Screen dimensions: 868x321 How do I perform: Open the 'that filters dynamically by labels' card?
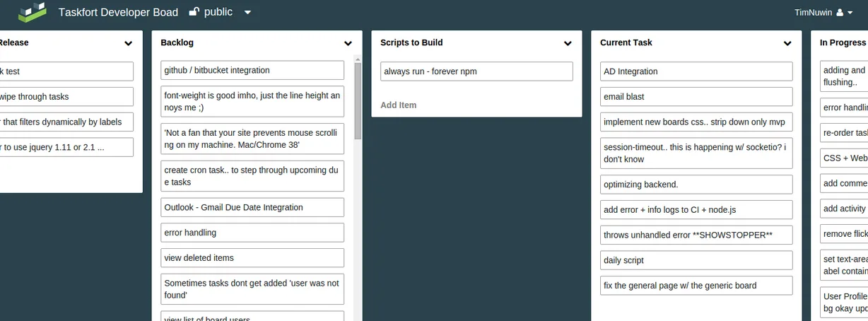66,122
